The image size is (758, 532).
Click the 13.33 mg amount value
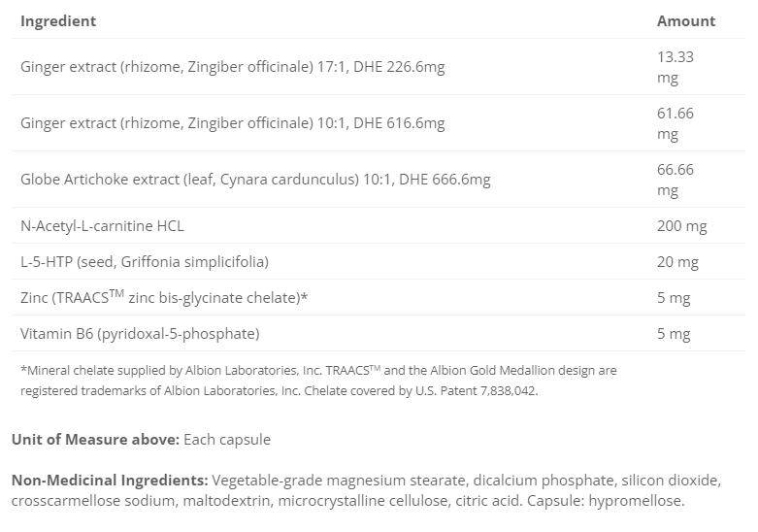[676, 67]
